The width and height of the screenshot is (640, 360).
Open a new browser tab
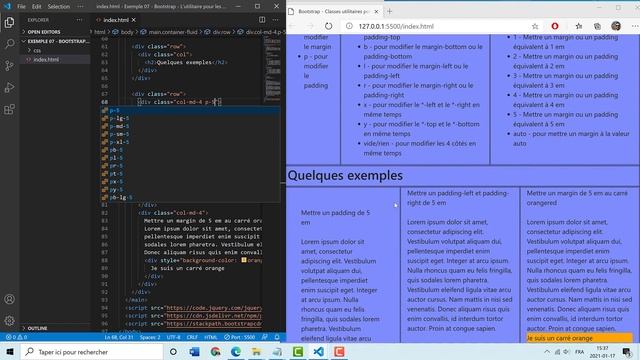tap(389, 11)
